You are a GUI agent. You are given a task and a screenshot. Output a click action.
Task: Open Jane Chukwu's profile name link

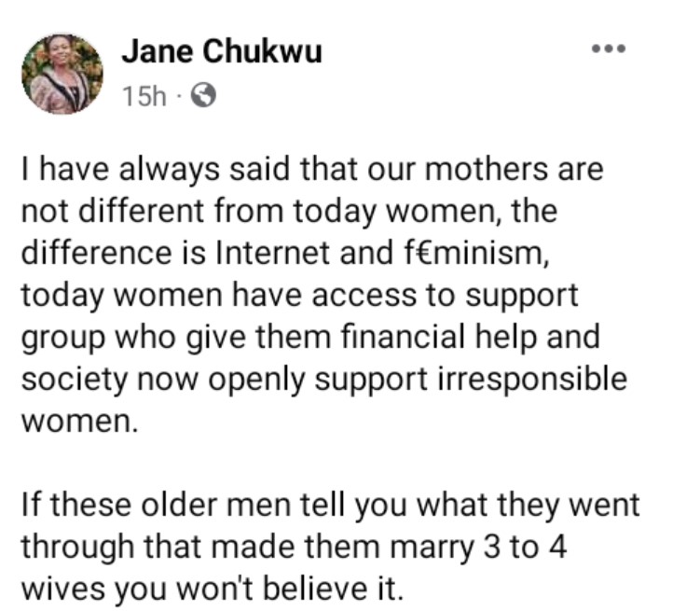click(222, 51)
